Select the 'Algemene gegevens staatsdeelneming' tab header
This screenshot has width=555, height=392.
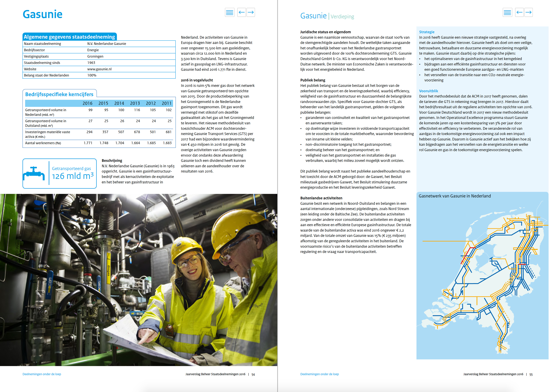tap(70, 37)
